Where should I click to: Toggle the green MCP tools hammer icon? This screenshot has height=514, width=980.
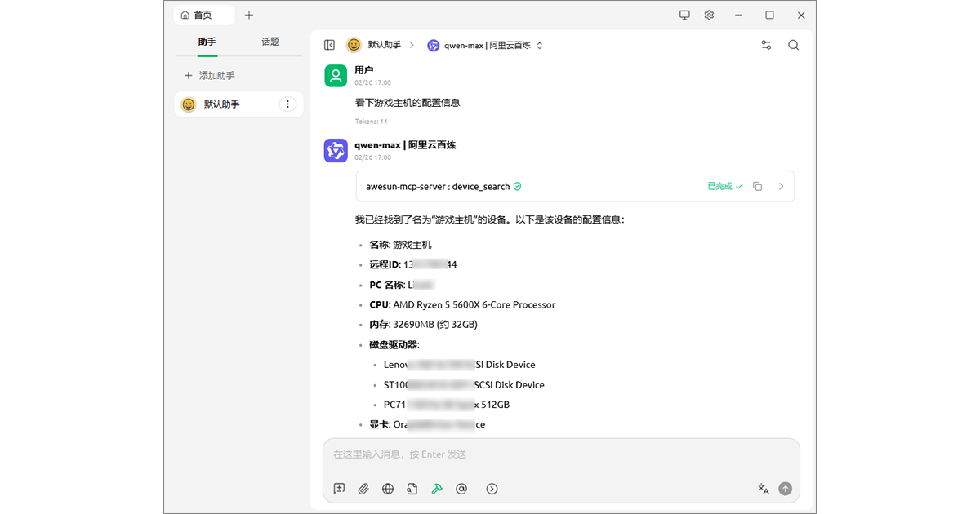(437, 489)
